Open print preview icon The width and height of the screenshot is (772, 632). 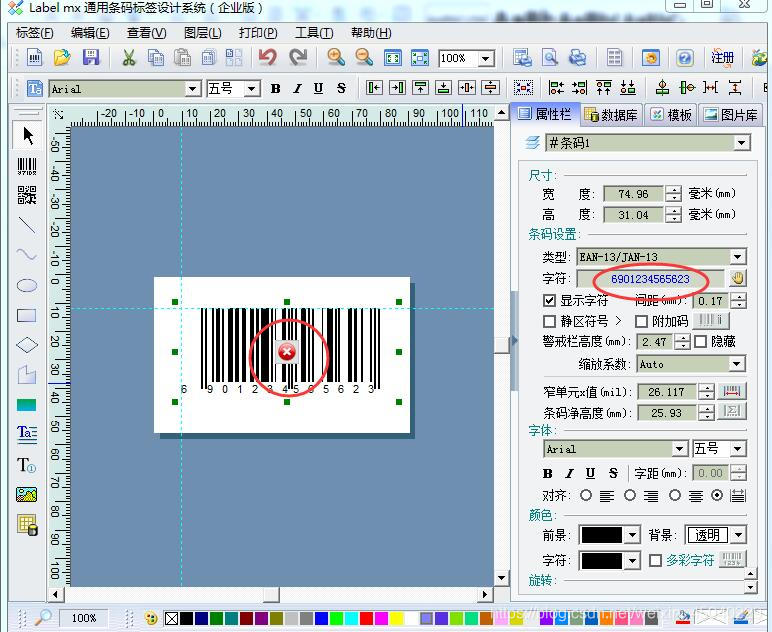550,58
